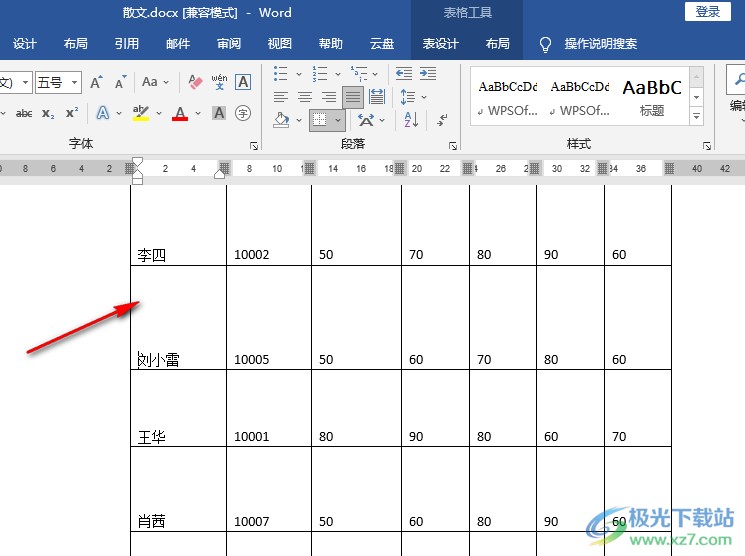The height and width of the screenshot is (556, 745).
Task: Toggle subscript formatting
Action: pos(48,114)
